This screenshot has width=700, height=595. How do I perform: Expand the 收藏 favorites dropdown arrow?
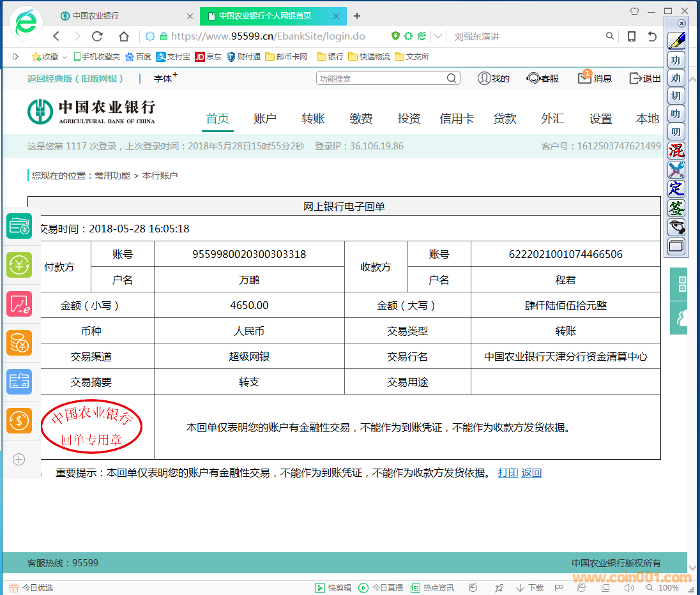click(64, 57)
